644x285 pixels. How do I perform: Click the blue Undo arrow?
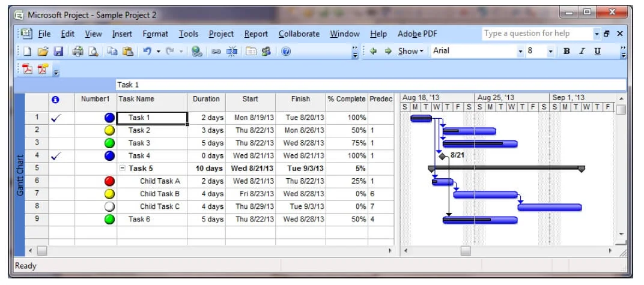click(x=147, y=51)
